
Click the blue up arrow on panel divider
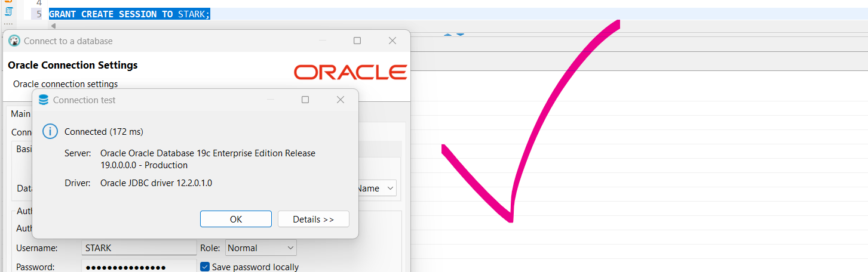click(447, 34)
